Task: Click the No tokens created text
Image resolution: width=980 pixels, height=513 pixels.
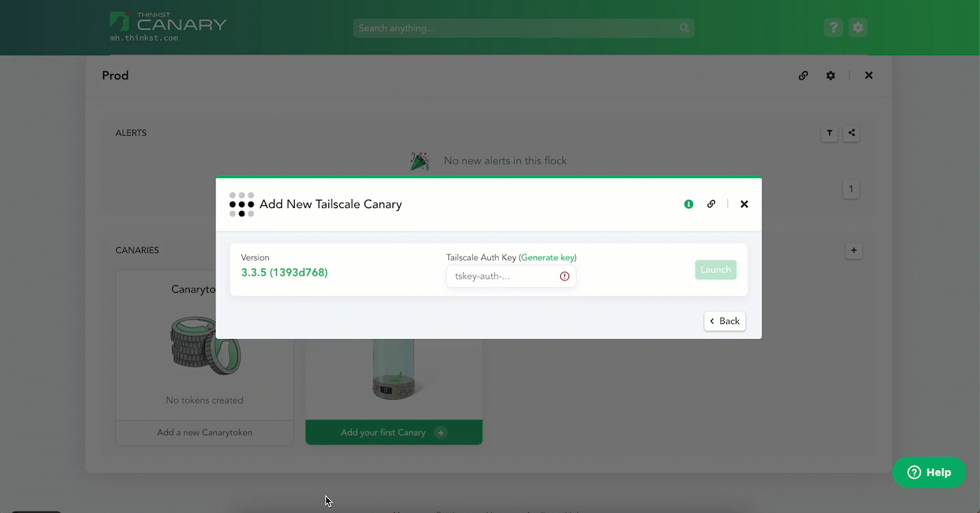Action: pos(205,400)
